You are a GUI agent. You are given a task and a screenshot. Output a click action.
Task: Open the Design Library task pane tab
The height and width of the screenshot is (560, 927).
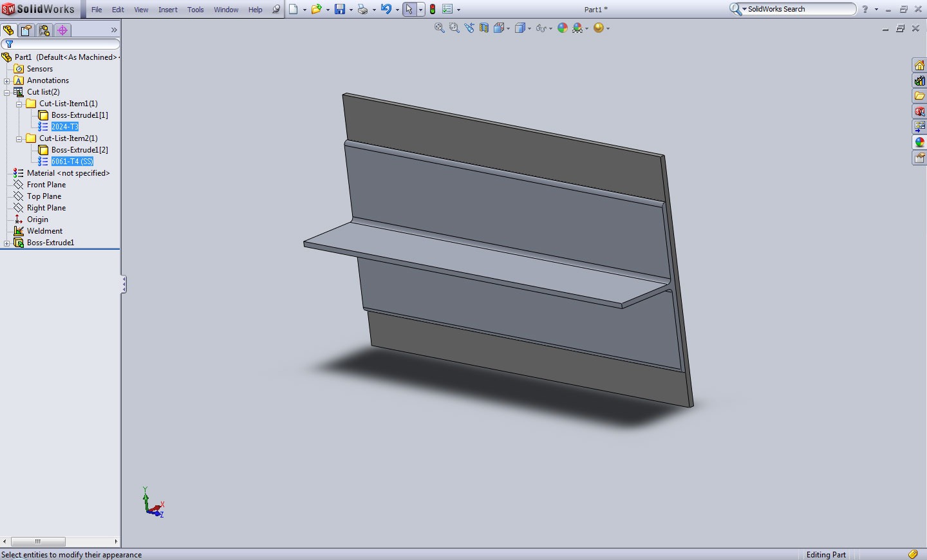[919, 81]
